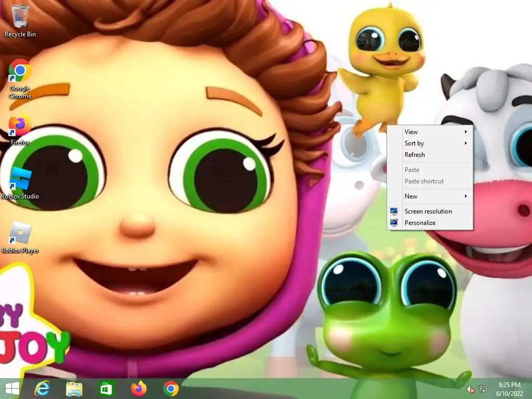This screenshot has height=399, width=532.
Task: Choose Refresh from the context menu
Action: (430, 155)
